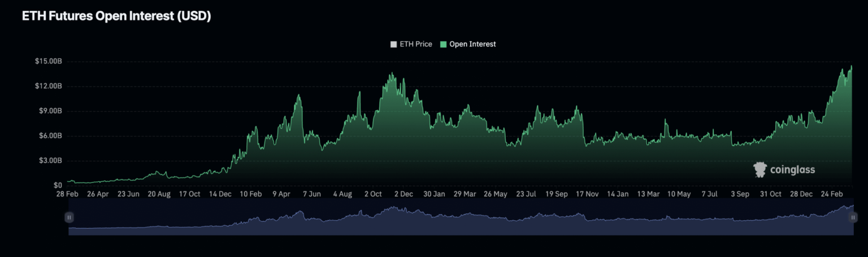Select the 13 Mar date axis label

pyautogui.click(x=648, y=194)
